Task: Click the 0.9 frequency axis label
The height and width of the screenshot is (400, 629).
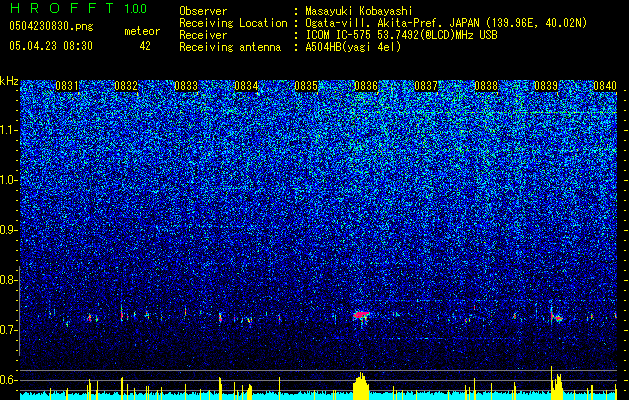Action: (x=8, y=230)
